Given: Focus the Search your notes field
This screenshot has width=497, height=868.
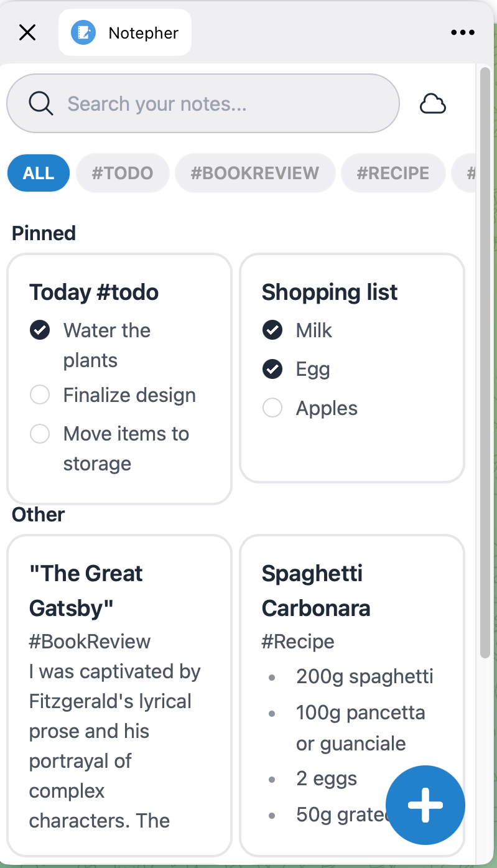Looking at the screenshot, I should click(x=203, y=103).
